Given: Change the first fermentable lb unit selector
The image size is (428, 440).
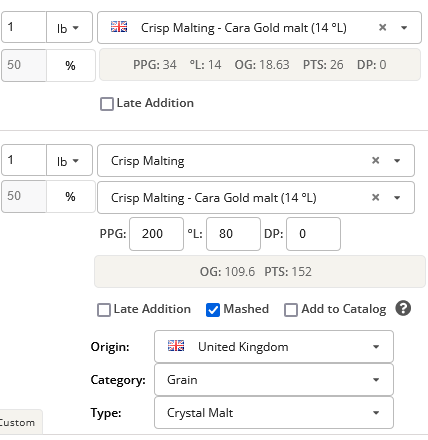Looking at the screenshot, I should click(69, 27).
